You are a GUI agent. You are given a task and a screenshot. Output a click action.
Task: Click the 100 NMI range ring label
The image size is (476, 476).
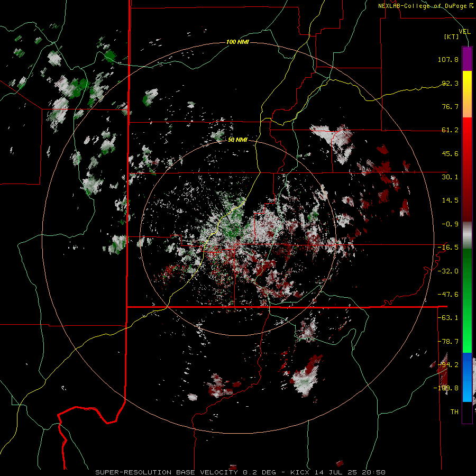(237, 42)
